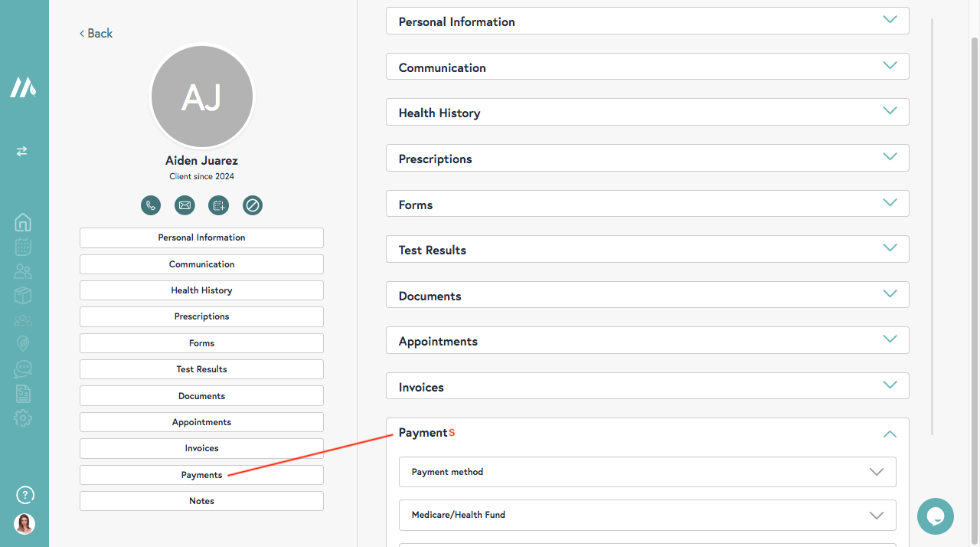The image size is (980, 547).
Task: Expand the Health History accordion
Action: 647,112
